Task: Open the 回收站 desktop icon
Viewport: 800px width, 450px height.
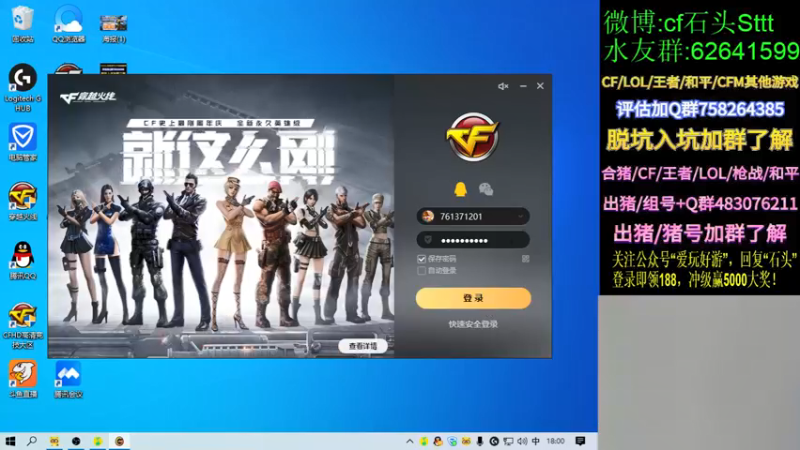Action: pyautogui.click(x=22, y=23)
